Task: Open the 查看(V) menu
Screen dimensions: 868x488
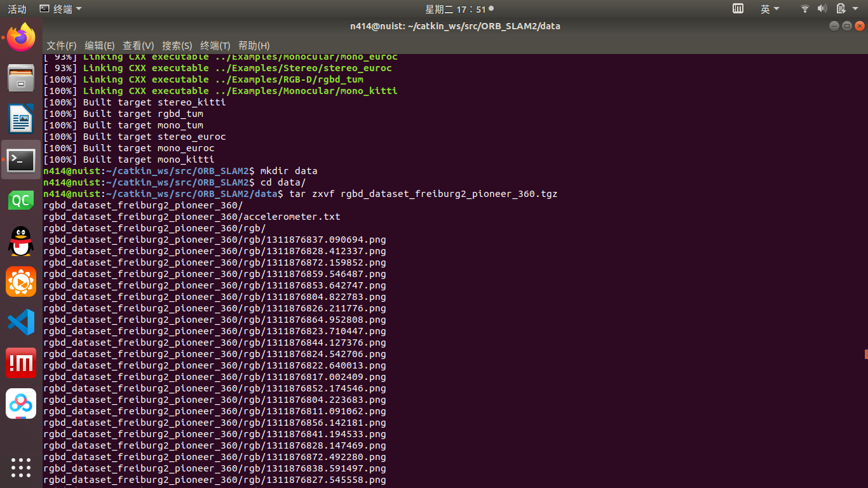Action: [x=139, y=46]
